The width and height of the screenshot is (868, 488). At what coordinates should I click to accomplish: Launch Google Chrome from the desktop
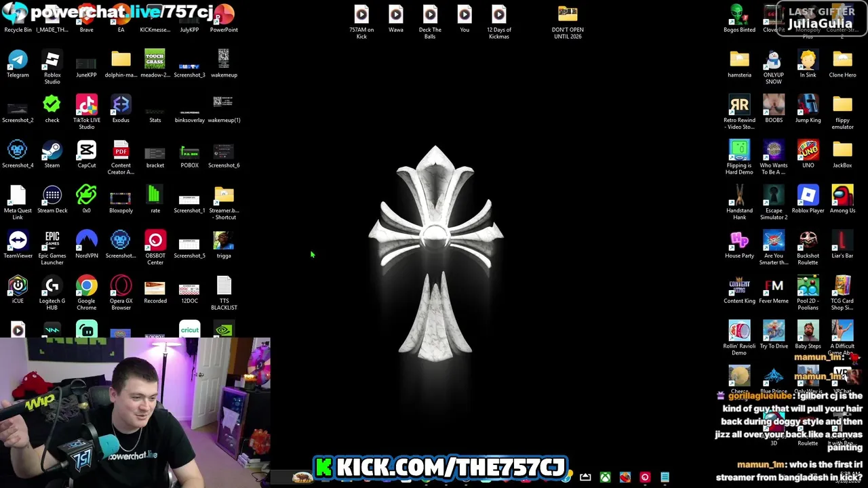click(x=86, y=293)
